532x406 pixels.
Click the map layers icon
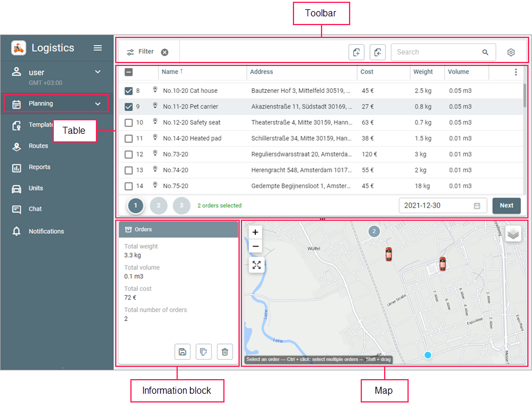point(513,234)
